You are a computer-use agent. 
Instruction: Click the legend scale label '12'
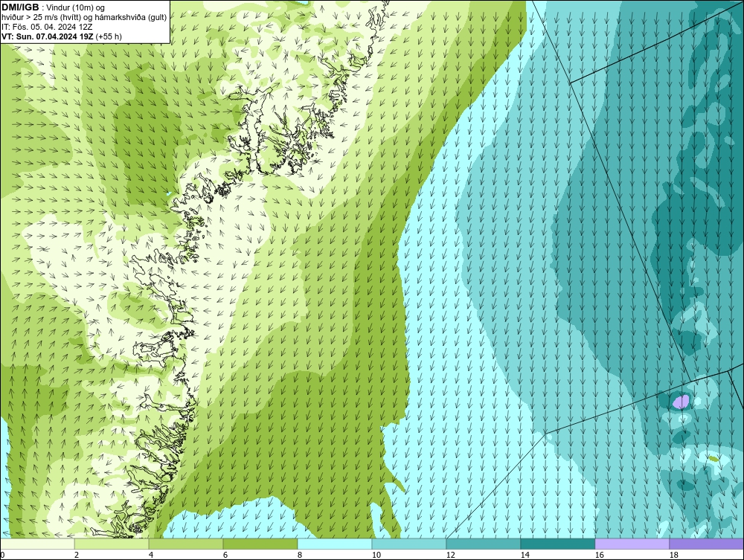[450, 555]
